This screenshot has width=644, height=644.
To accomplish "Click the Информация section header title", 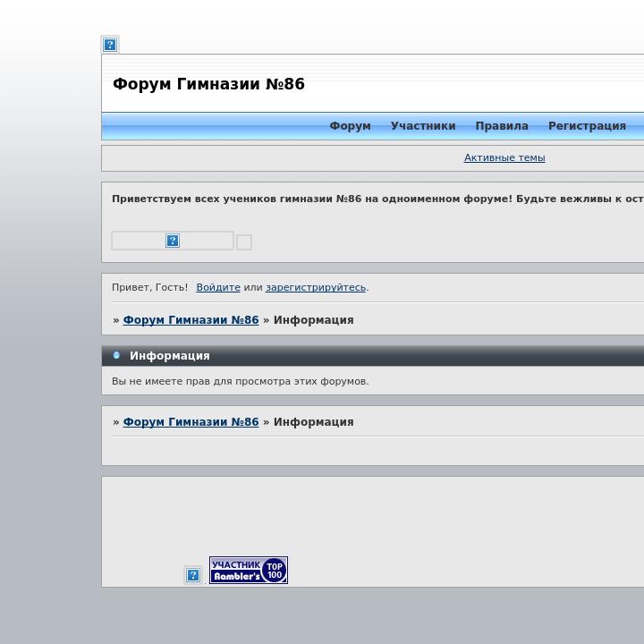I will point(170,356).
